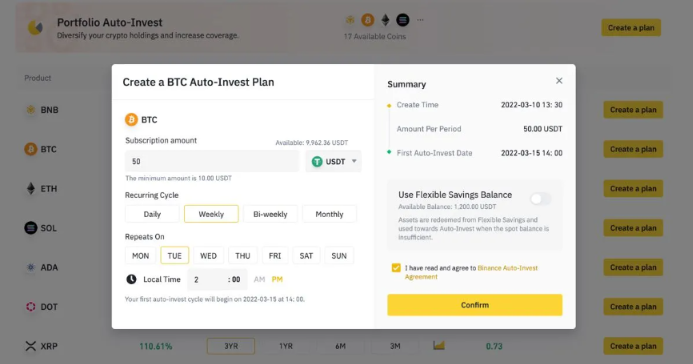This screenshot has width=693, height=364.
Task: Select the Weekly recurring cycle
Action: pyautogui.click(x=211, y=214)
